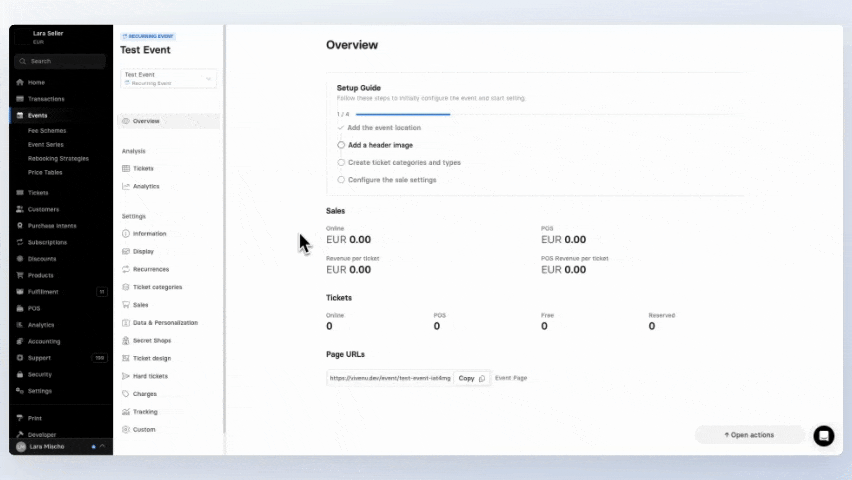852x480 pixels.
Task: Click the Recurrences icon in event settings
Action: point(125,269)
